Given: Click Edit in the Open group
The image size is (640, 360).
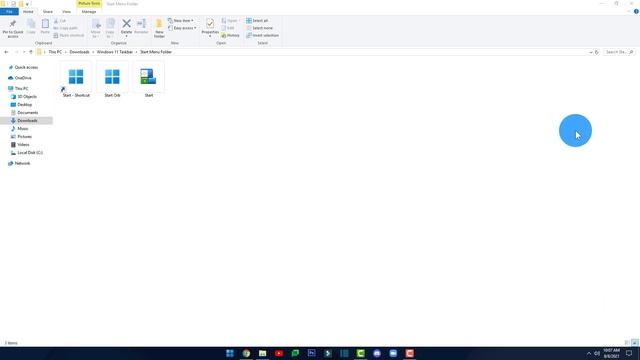Looking at the screenshot, I should [228, 28].
